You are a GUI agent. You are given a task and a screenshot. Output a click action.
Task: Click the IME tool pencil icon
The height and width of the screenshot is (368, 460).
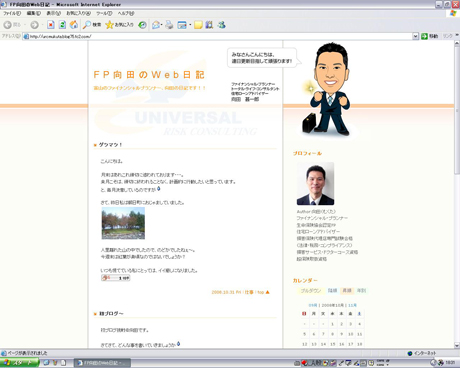pyautogui.click(x=341, y=363)
